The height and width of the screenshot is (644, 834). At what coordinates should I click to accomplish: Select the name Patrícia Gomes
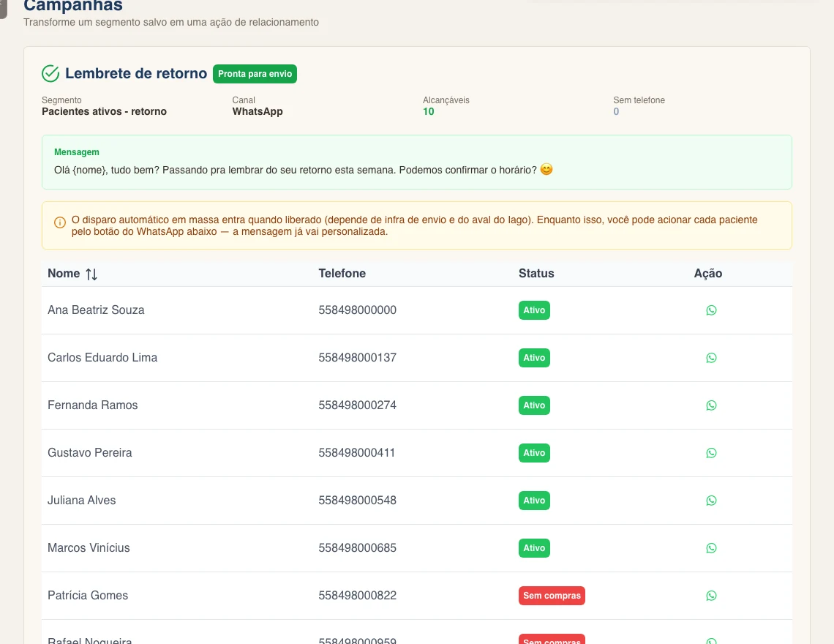(88, 595)
